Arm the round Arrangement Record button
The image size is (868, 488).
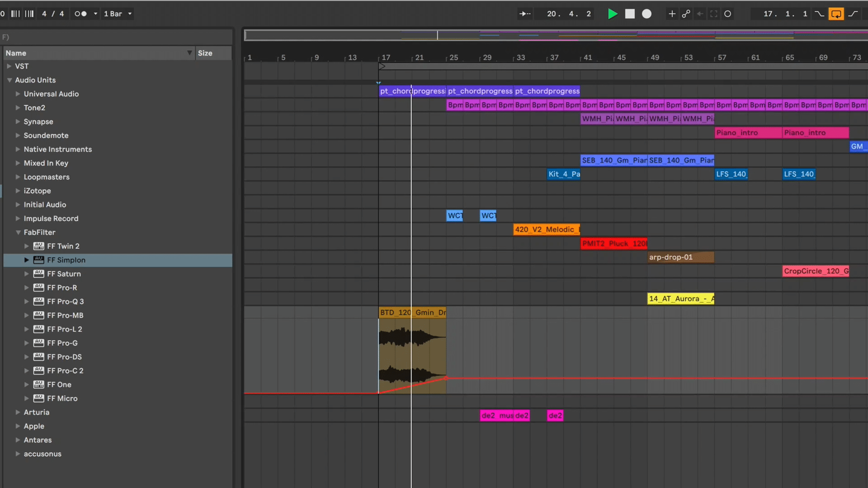[647, 14]
